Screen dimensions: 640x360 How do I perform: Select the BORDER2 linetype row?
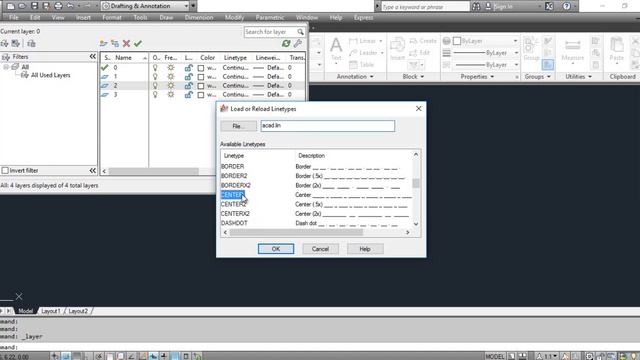316,176
